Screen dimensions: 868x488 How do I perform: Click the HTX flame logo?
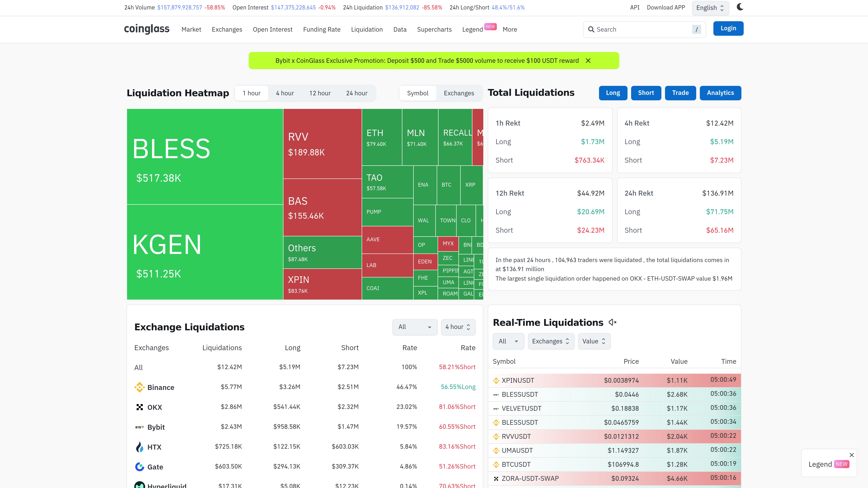coord(139,447)
